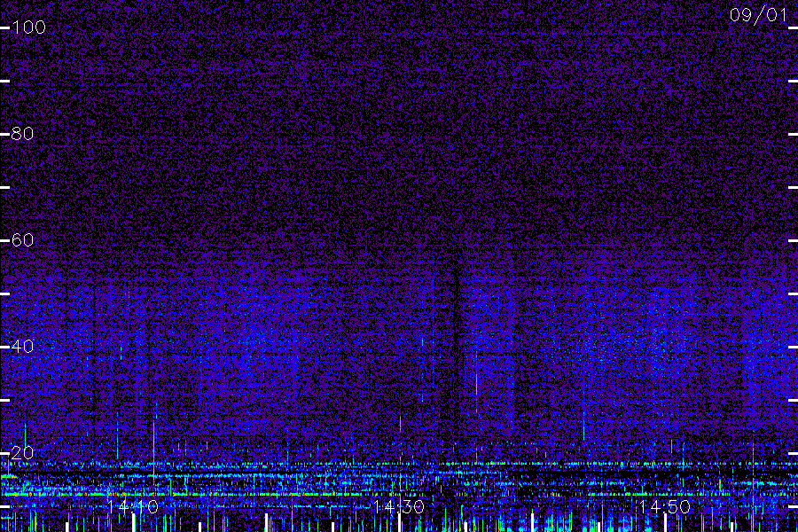
Task: Click the 14:30 time label
Action: coord(399,507)
